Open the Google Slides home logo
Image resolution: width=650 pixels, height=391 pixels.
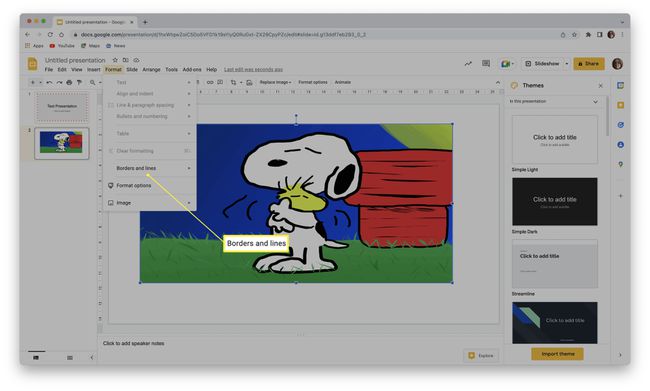[x=32, y=64]
